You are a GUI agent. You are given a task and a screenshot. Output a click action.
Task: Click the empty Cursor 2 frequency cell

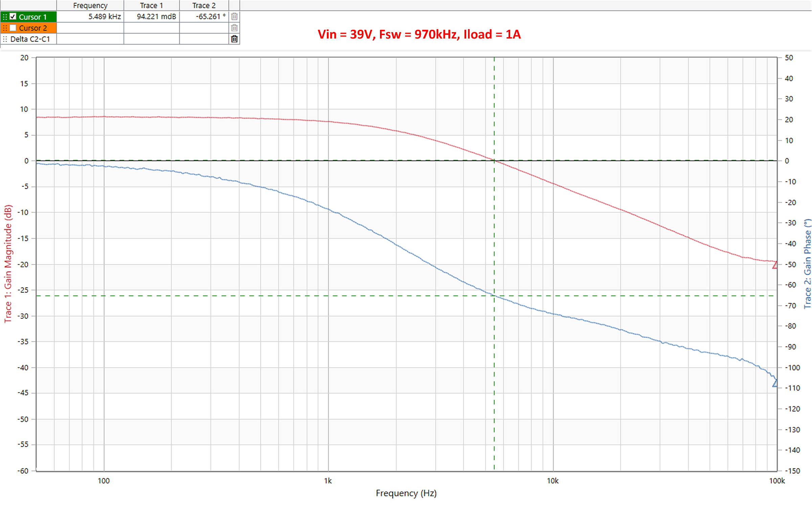coord(90,28)
